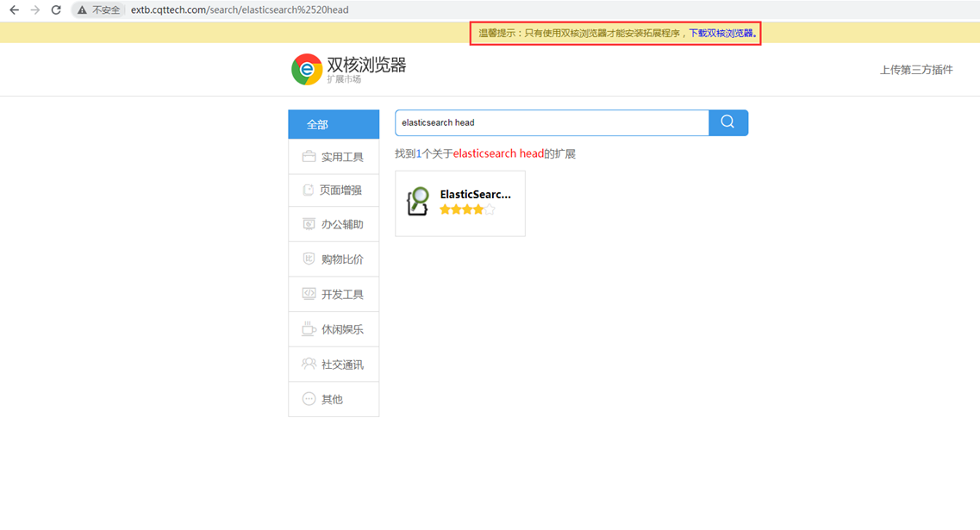Image resolution: width=980 pixels, height=530 pixels.
Task: Open the 其他 category
Action: (334, 399)
